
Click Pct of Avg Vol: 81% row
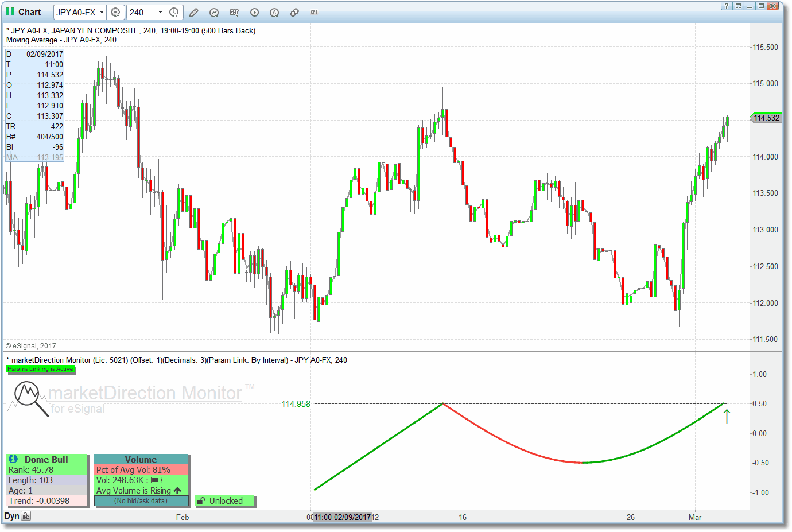141,470
